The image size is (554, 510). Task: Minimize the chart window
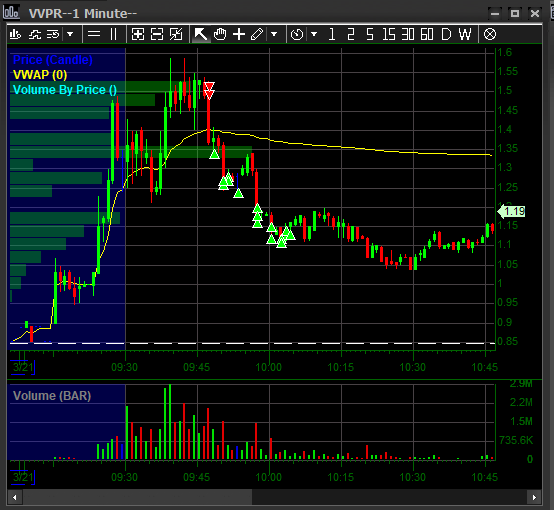[x=495, y=13]
